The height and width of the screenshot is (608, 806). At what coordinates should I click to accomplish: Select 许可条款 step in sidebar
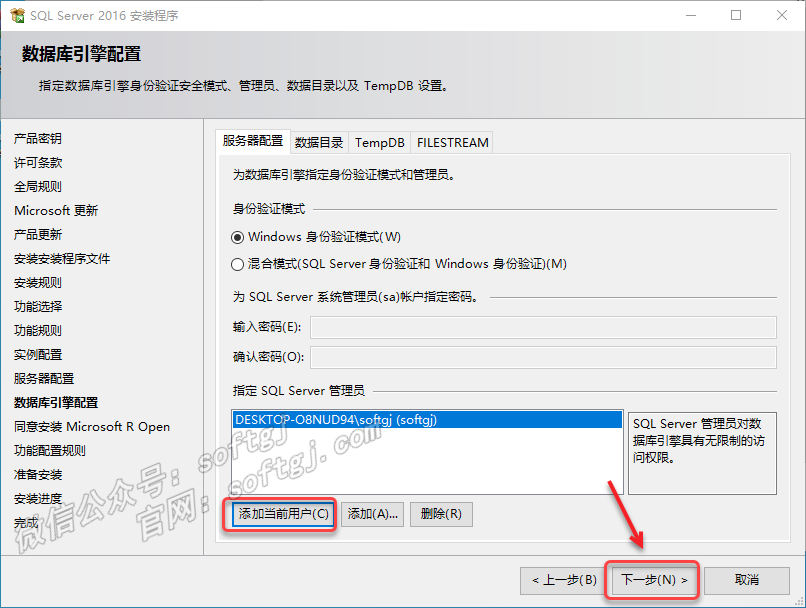[x=38, y=163]
